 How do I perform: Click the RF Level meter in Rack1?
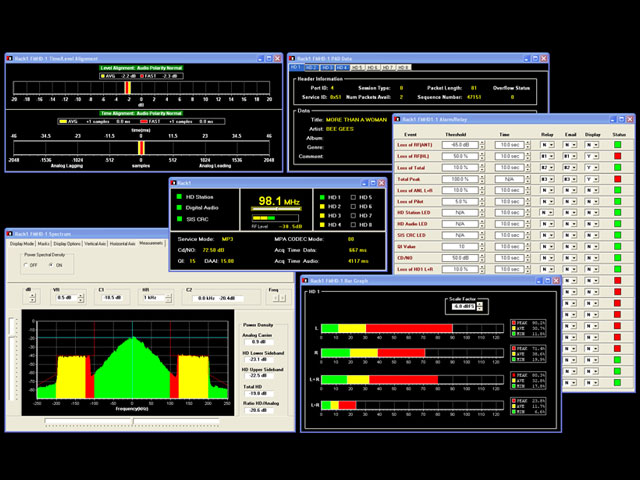point(275,218)
